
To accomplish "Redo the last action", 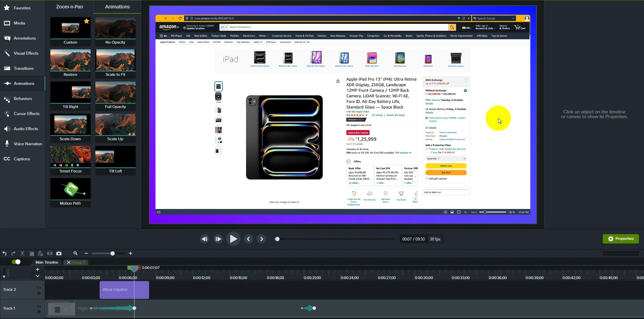I will point(13,254).
